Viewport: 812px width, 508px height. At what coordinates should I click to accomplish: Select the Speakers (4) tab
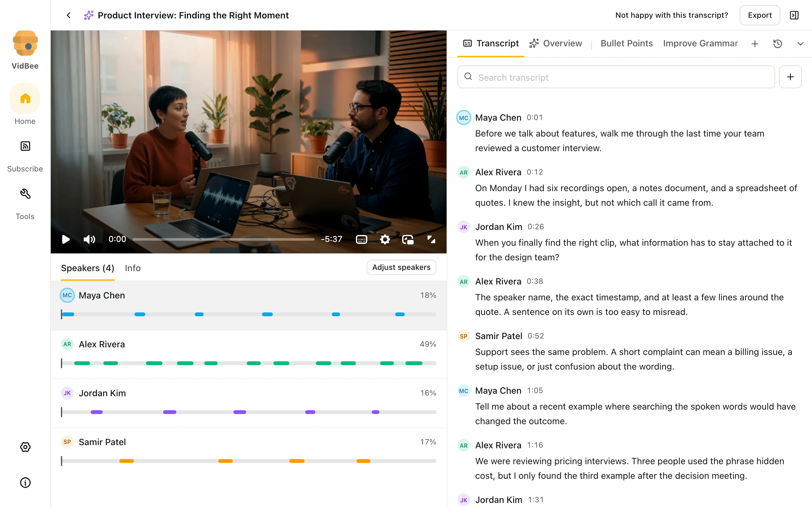coord(88,268)
